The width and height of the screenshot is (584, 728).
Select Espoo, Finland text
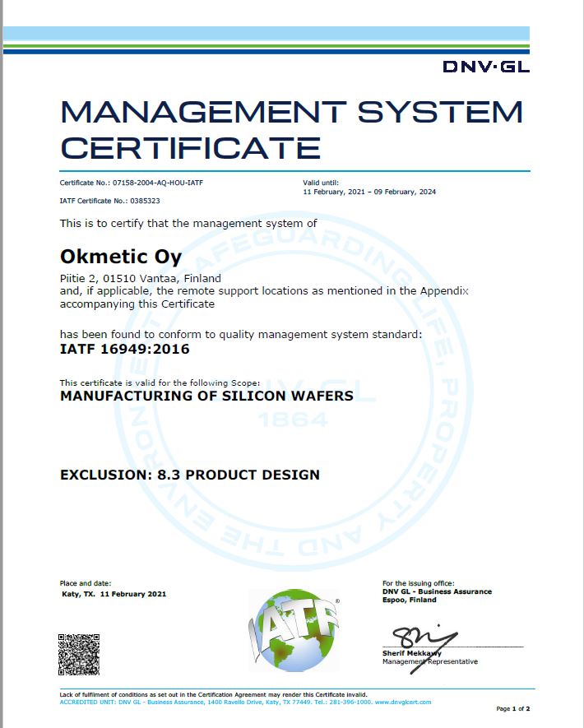[x=410, y=600]
